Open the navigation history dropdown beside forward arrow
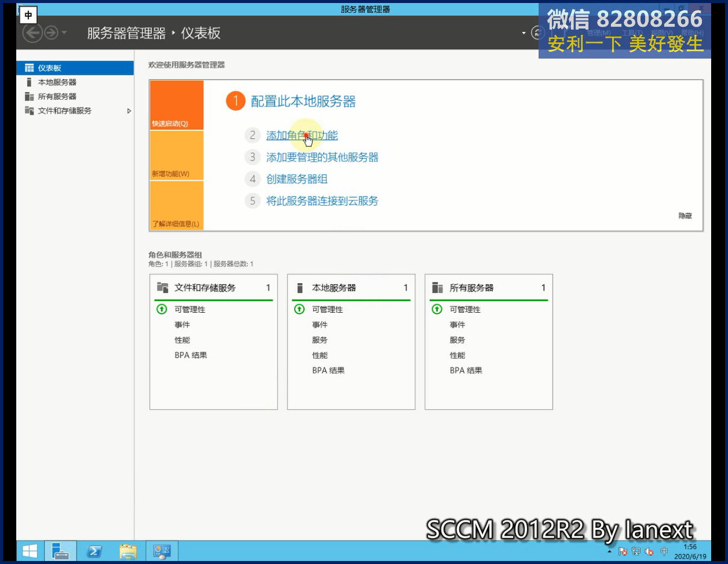The image size is (728, 564). pos(64,32)
